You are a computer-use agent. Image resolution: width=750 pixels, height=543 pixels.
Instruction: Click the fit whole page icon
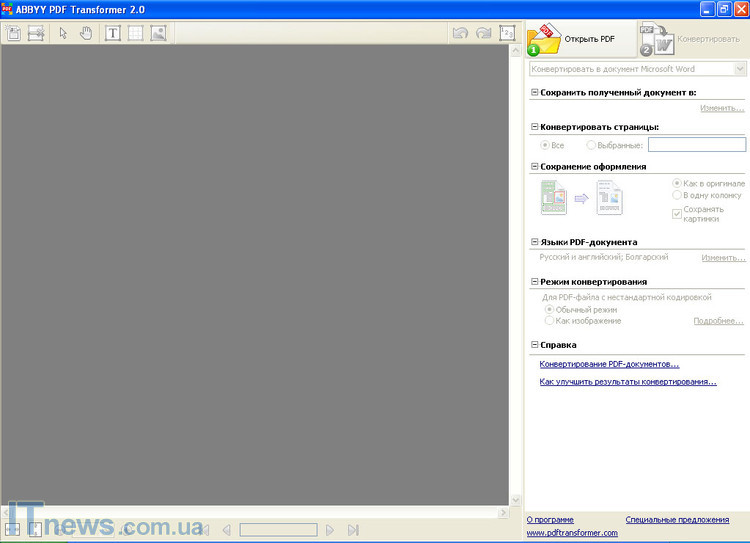coord(35,530)
